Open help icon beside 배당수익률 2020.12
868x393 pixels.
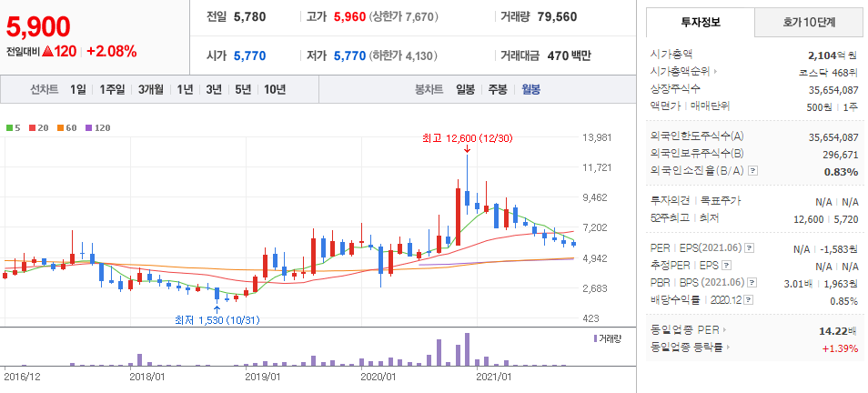tap(749, 299)
